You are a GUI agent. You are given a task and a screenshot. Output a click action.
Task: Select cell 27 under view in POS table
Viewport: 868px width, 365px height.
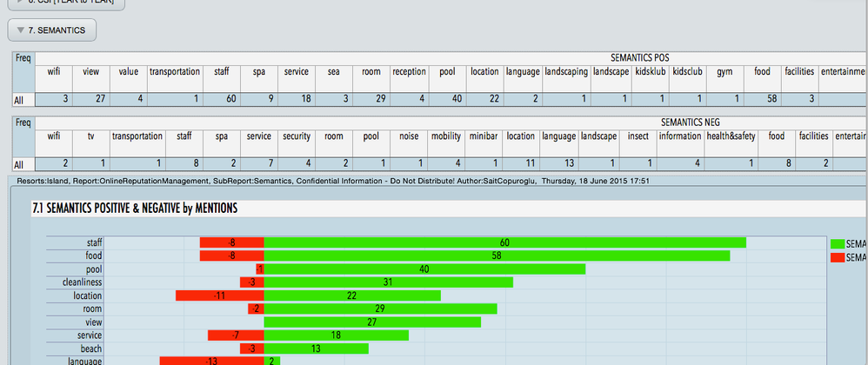[x=90, y=100]
